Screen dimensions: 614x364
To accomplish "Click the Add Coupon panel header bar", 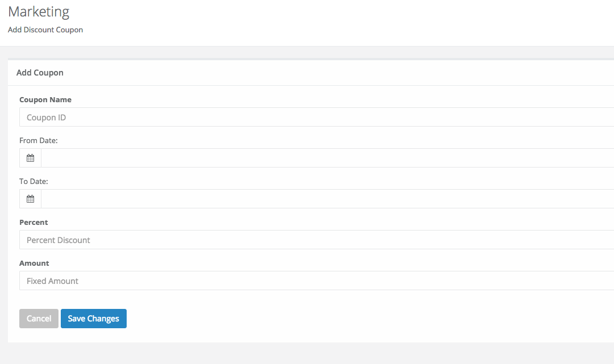I will tap(311, 73).
